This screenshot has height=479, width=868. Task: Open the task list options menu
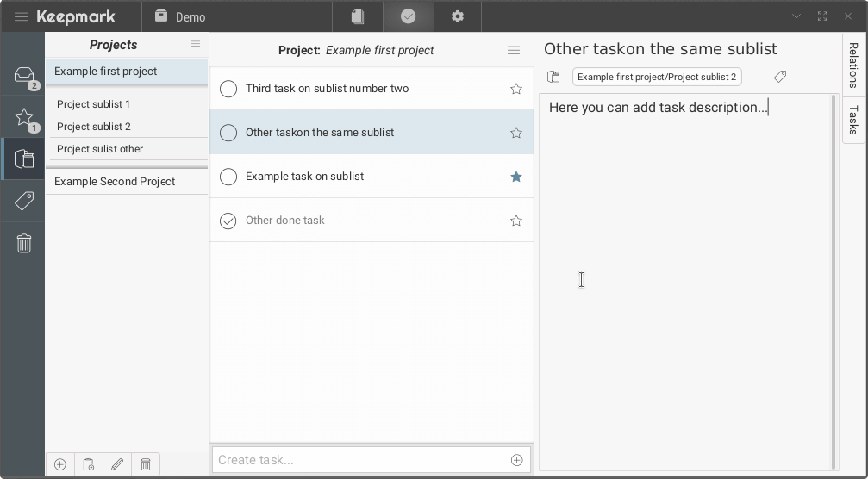coord(514,50)
